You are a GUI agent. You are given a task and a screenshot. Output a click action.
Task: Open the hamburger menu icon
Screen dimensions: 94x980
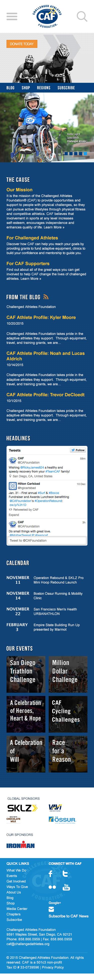click(x=12, y=16)
